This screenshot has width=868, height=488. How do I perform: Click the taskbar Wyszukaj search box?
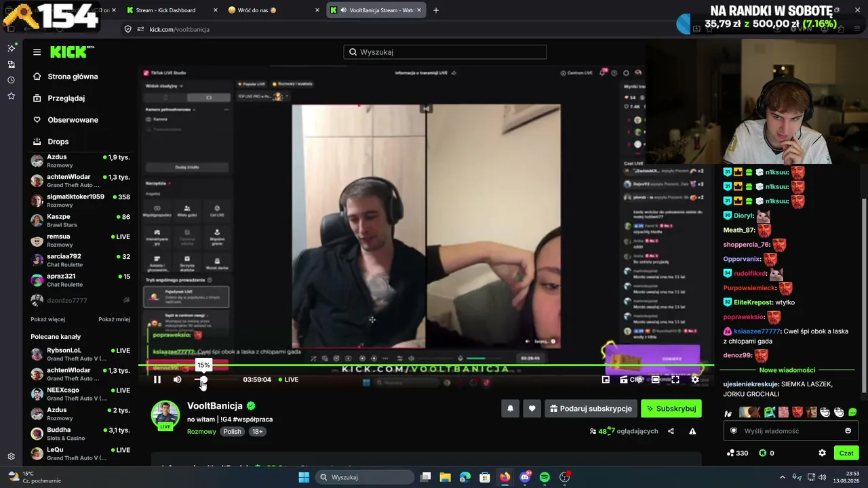364,477
